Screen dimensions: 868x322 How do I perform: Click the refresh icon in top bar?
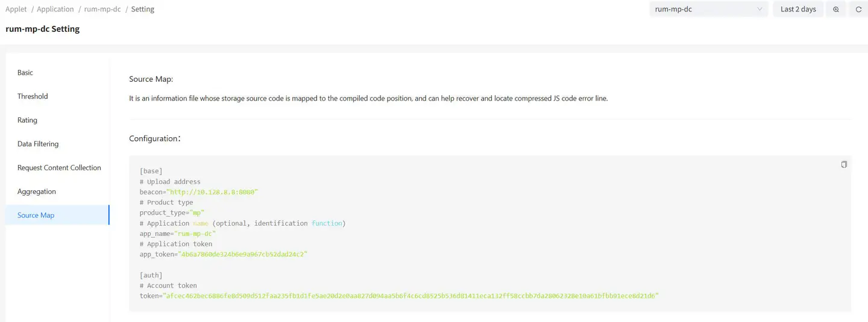point(858,10)
